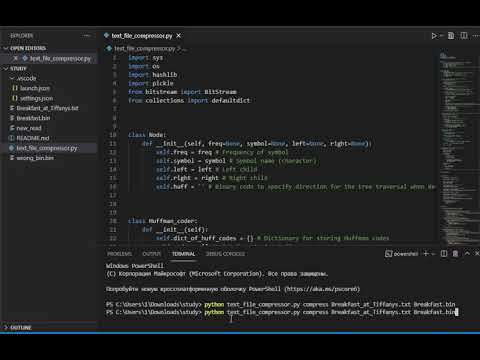
Task: Open settings.json file
Action: [36, 98]
